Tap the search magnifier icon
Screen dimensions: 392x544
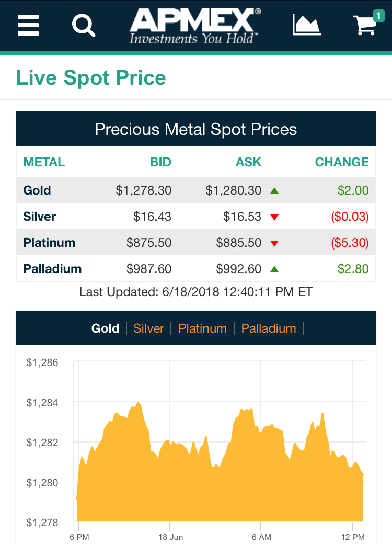tap(84, 25)
